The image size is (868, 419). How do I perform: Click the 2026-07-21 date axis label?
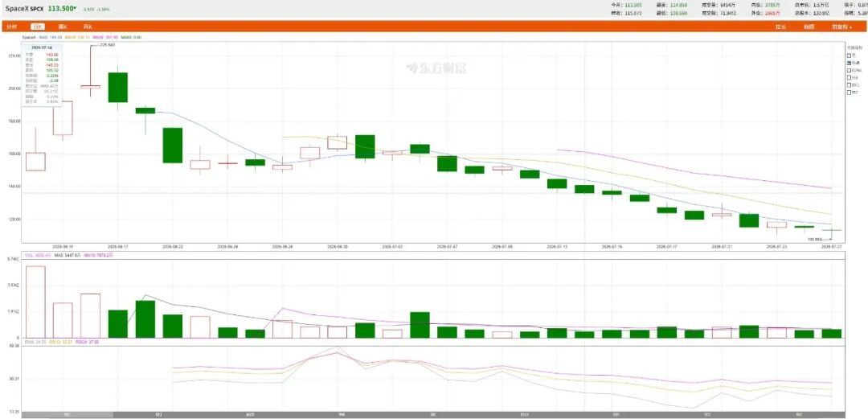721,245
